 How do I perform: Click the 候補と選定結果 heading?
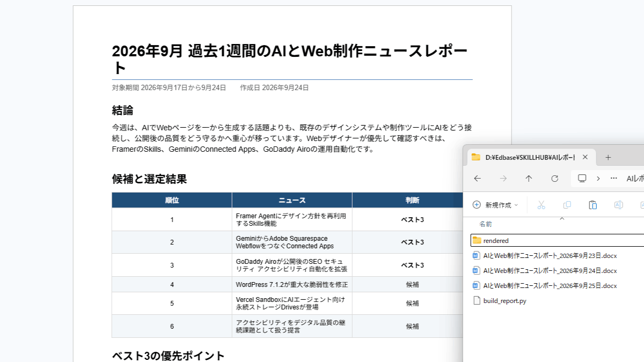pos(149,179)
